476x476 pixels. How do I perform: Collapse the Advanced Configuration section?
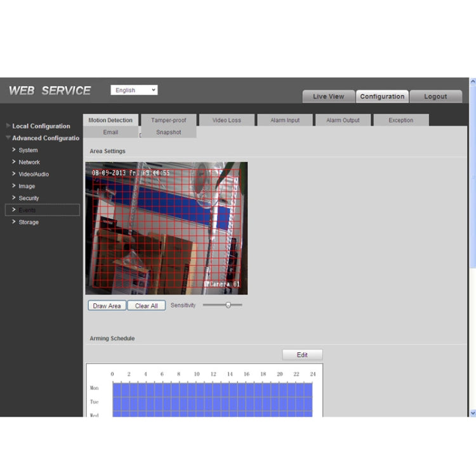point(8,138)
